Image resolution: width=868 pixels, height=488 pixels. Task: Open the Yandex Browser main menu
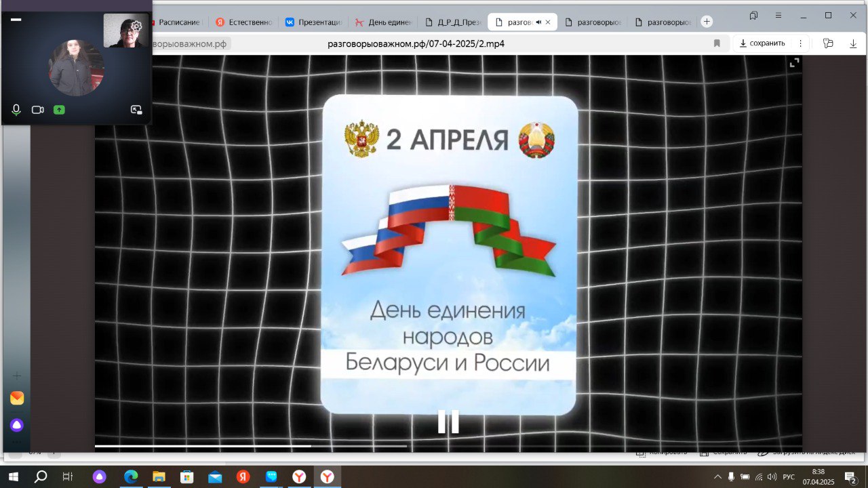coord(778,16)
